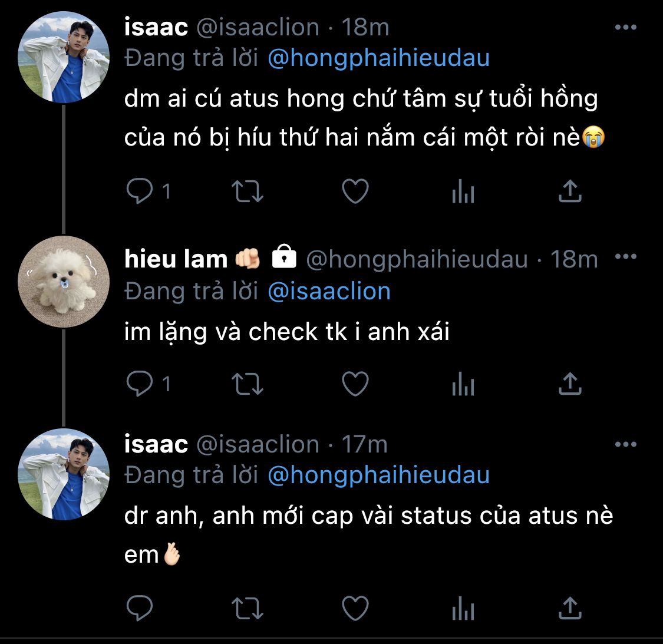Open more options on hieu lam's tweet
The width and height of the screenshot is (663, 644).
coord(625,257)
